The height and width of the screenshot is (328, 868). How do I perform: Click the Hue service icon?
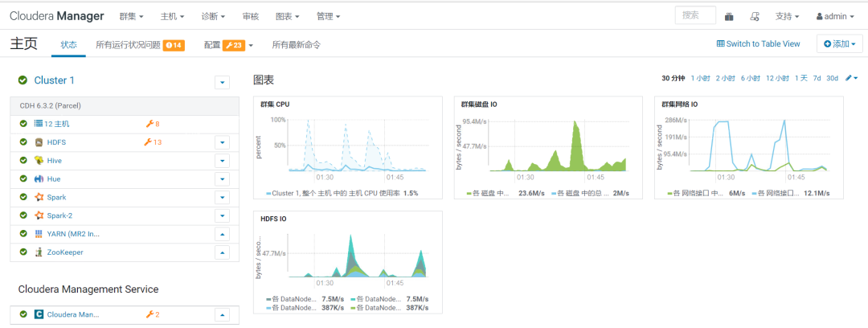pos(39,179)
